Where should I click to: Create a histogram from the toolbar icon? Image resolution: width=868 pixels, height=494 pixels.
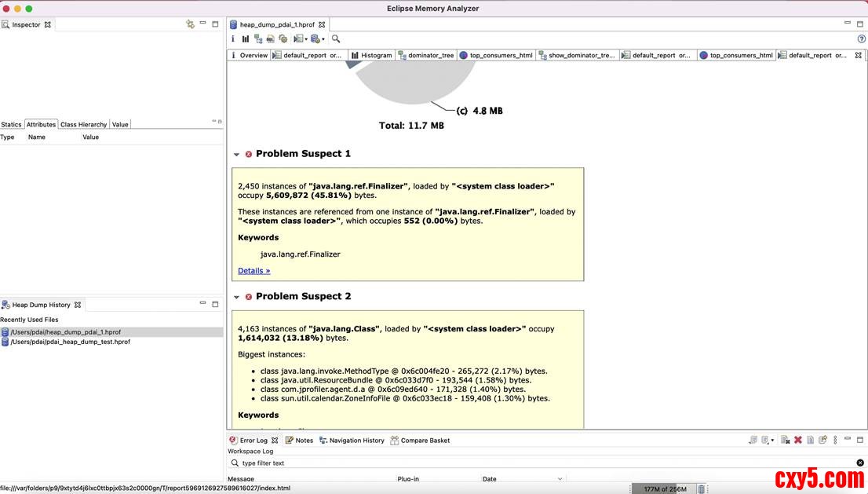[x=246, y=38]
